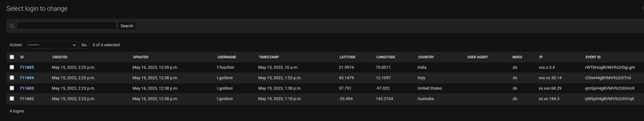Check the box for login 711605

coord(12,67)
